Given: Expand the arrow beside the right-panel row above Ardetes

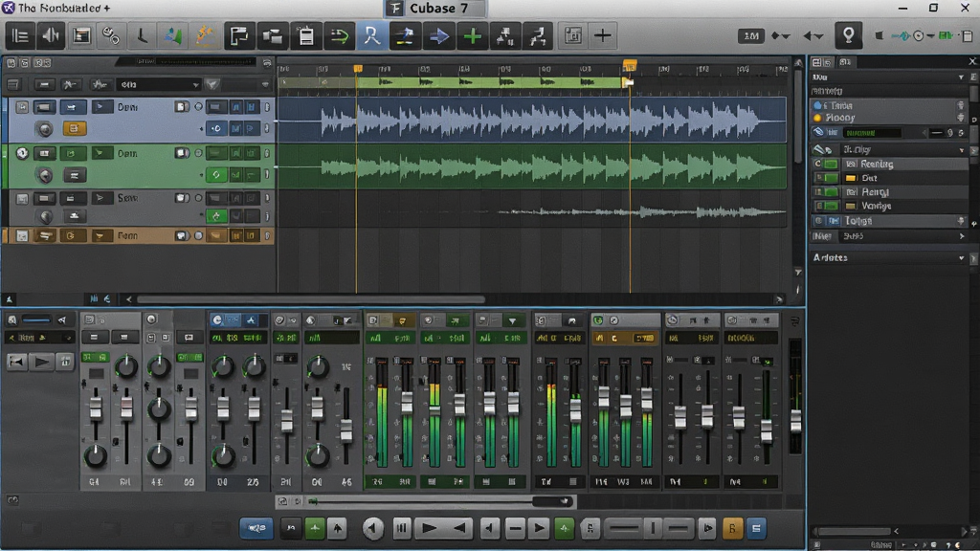Looking at the screenshot, I should click(x=961, y=236).
